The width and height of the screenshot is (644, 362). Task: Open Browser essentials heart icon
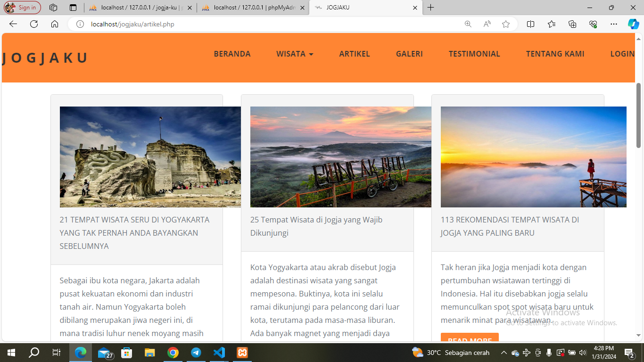593,24
